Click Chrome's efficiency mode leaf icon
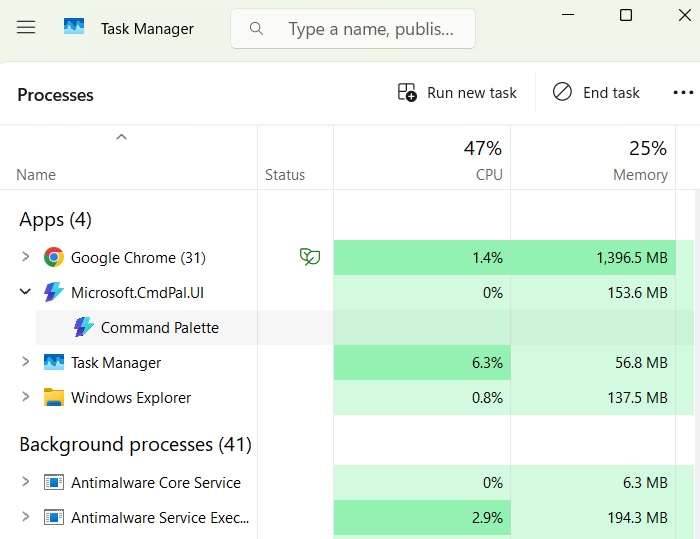The width and height of the screenshot is (700, 539). (x=309, y=257)
